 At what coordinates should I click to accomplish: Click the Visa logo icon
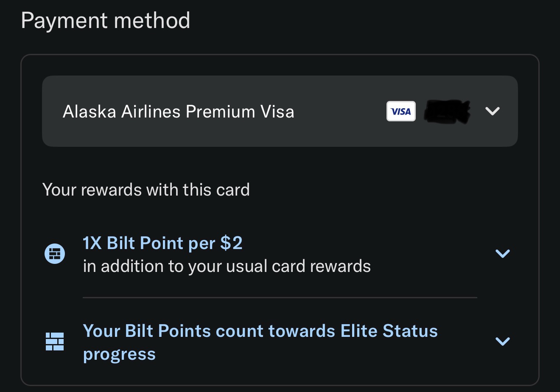pos(401,112)
